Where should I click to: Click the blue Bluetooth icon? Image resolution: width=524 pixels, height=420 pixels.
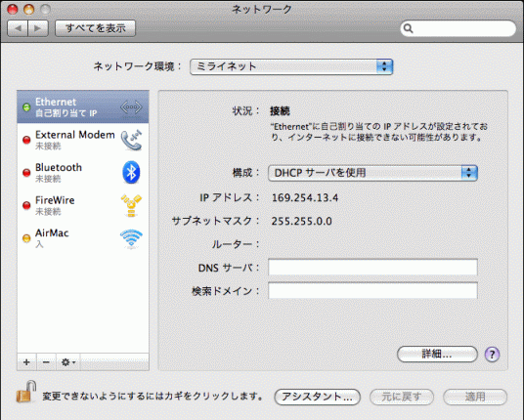point(131,172)
